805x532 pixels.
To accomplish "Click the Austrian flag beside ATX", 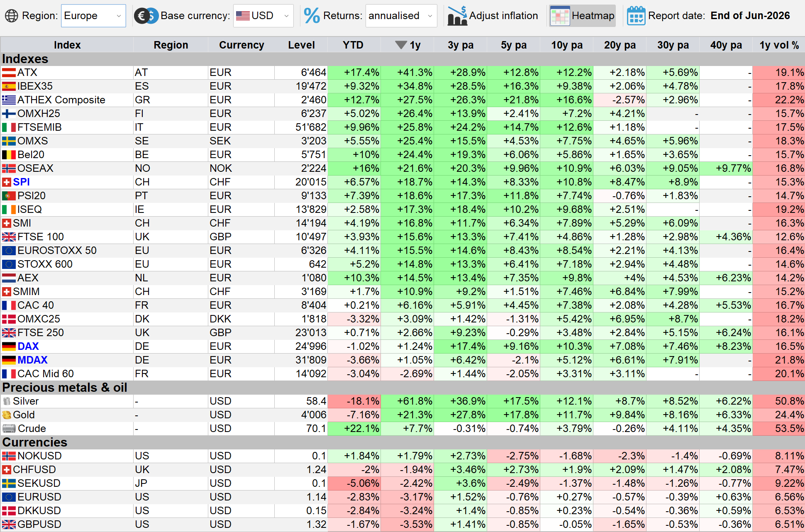I will click(x=9, y=73).
